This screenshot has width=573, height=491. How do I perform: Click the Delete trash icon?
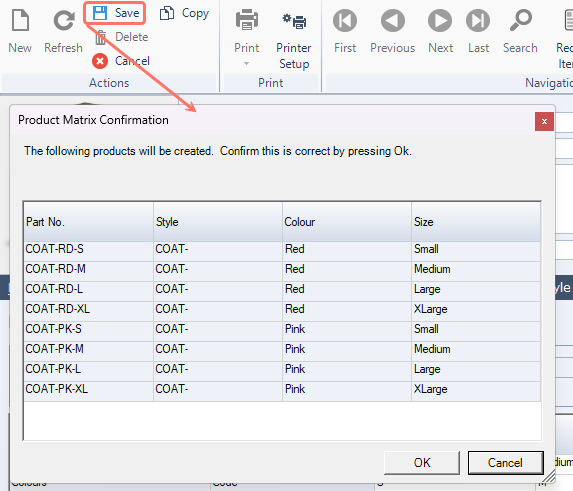click(100, 37)
